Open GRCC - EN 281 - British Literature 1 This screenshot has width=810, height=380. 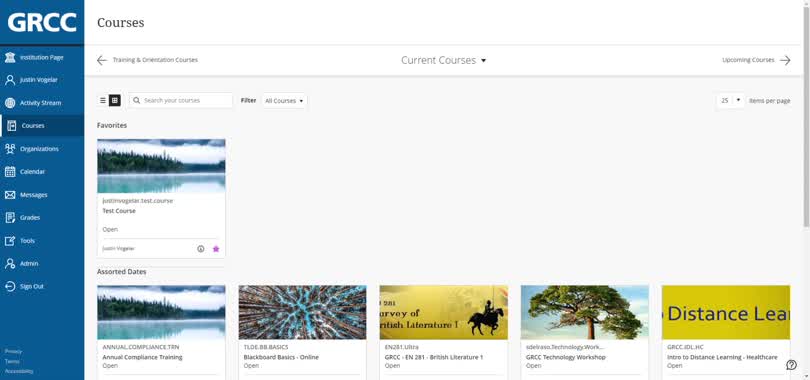(434, 357)
